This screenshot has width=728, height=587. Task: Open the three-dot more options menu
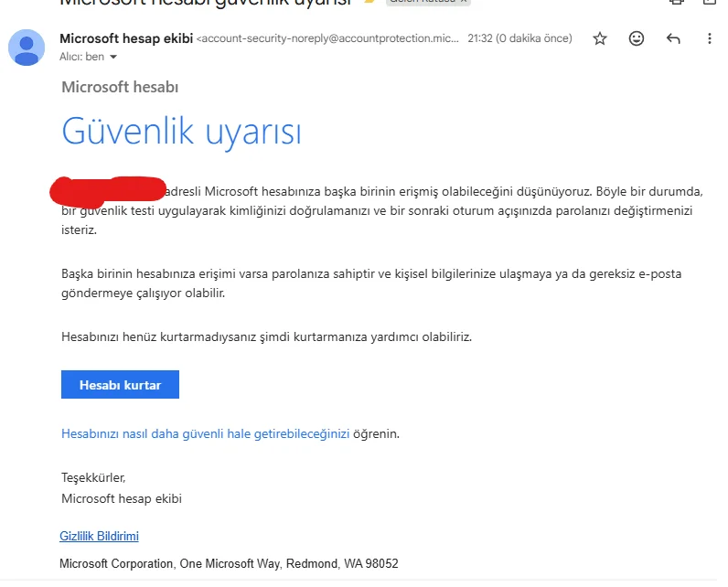pos(709,38)
